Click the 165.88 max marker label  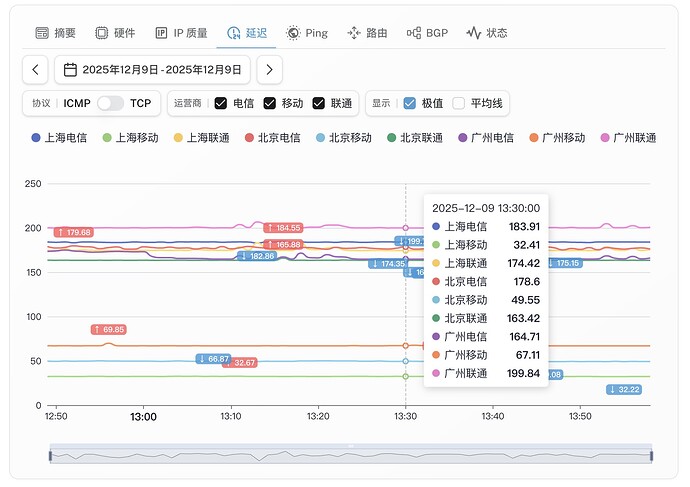pos(283,245)
